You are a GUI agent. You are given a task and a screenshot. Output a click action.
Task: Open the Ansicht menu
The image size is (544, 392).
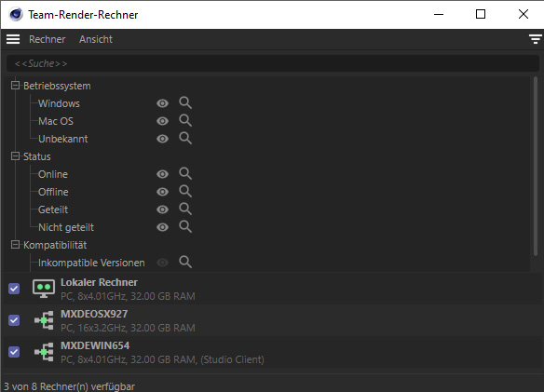pos(96,39)
